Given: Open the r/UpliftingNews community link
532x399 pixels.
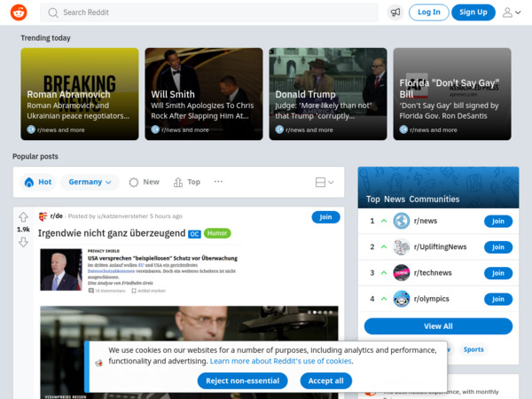Looking at the screenshot, I should click(440, 247).
